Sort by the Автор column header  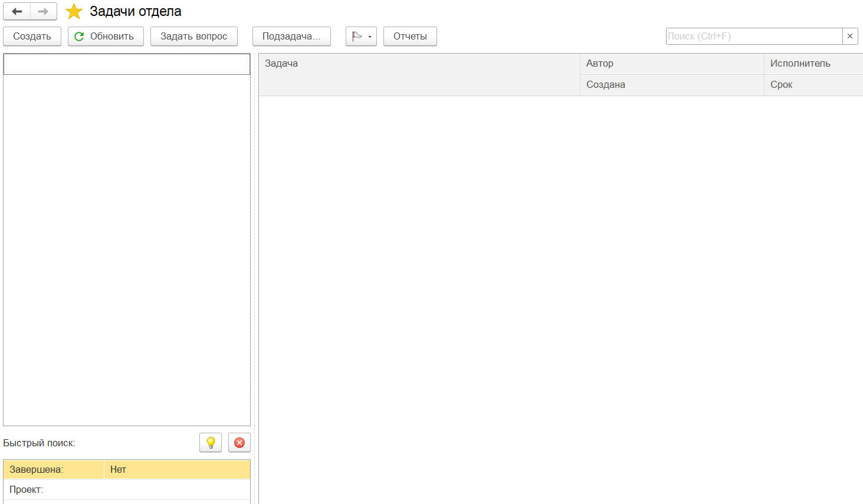click(672, 64)
